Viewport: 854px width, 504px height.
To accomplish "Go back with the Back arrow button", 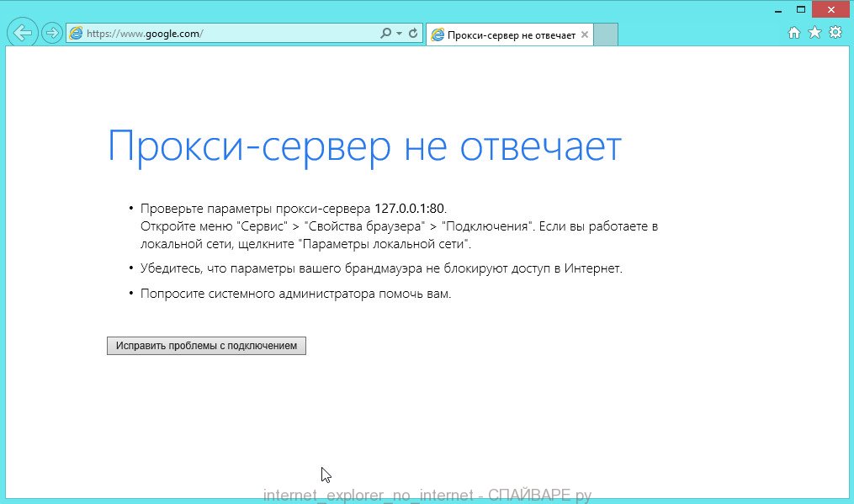I will (x=23, y=33).
